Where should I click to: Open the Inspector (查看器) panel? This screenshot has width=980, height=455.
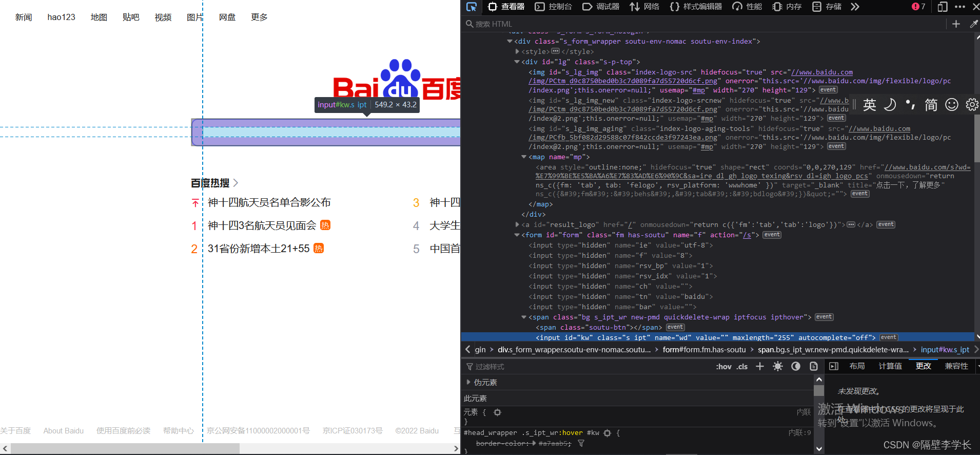click(506, 7)
